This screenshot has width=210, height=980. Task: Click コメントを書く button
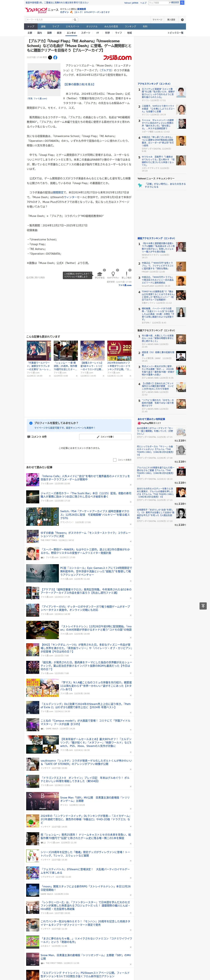[x=105, y=437]
